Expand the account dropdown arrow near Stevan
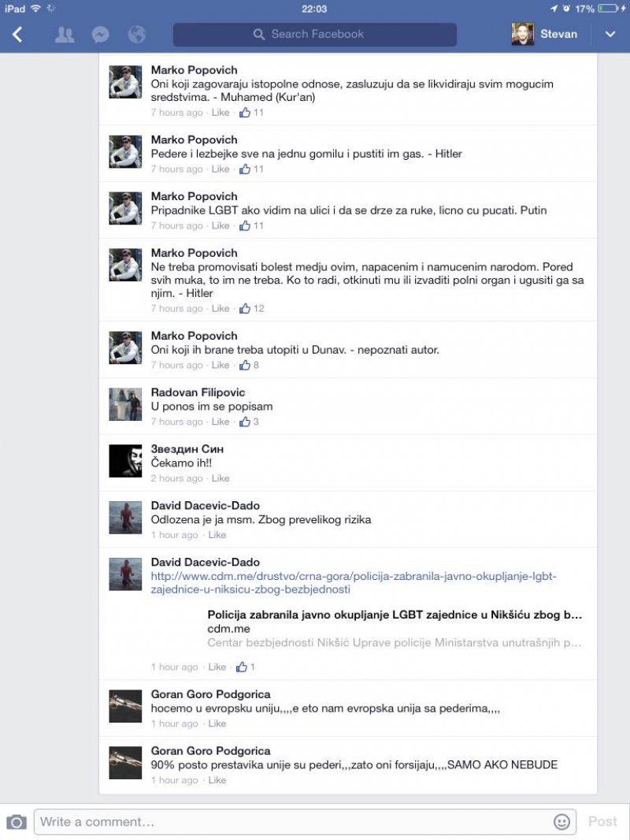 [x=610, y=35]
